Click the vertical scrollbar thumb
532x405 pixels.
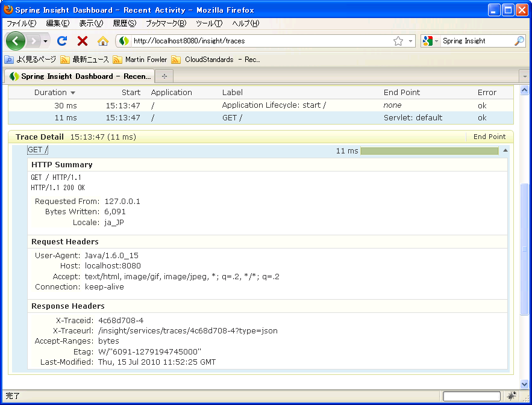click(x=525, y=249)
